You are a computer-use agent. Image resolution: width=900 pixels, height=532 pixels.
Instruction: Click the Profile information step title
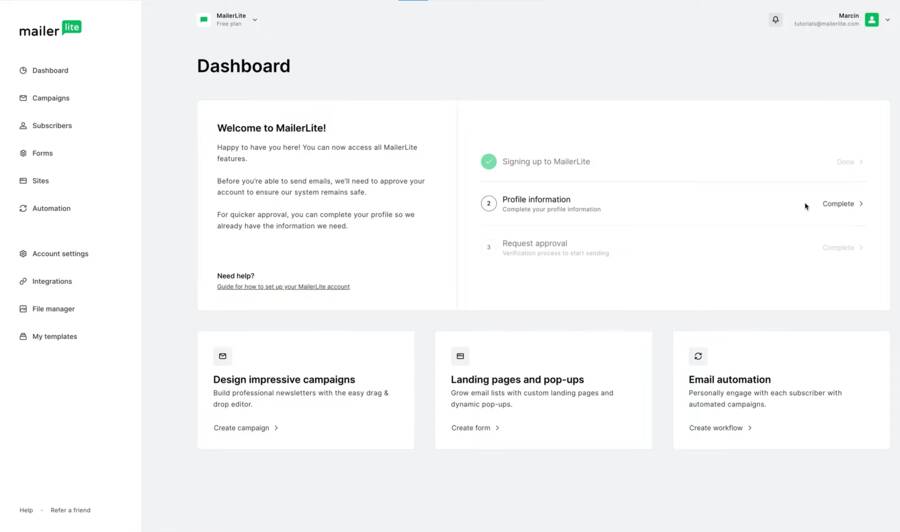pos(536,200)
